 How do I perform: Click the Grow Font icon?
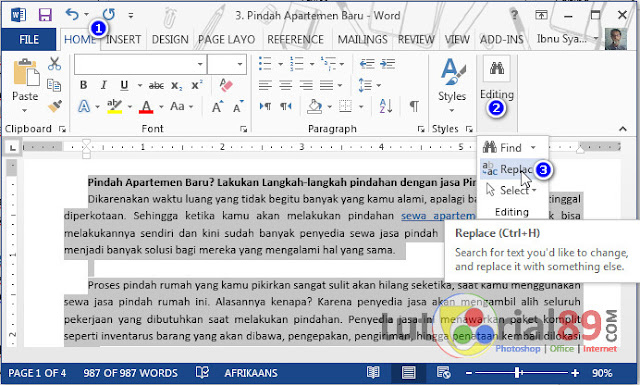coord(218,107)
